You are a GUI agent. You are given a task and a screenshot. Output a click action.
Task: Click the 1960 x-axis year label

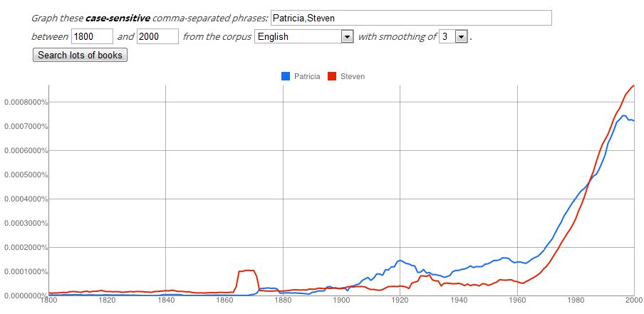click(517, 300)
